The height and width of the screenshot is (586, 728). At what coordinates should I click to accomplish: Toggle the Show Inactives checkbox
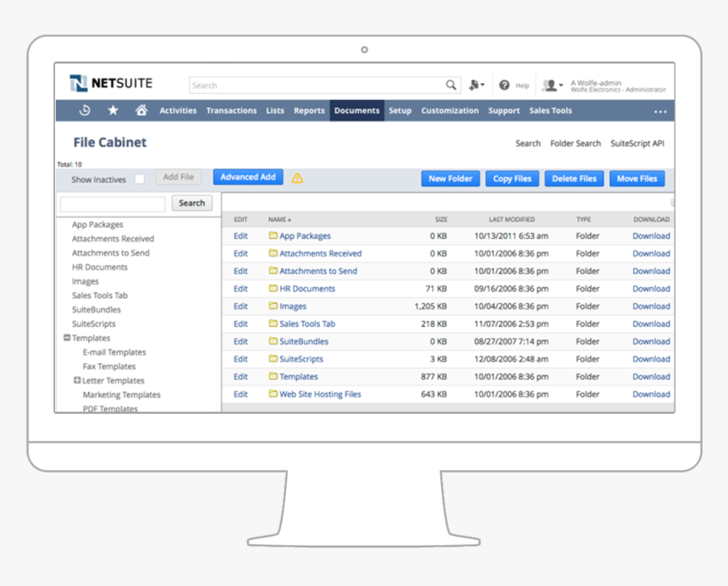[140, 180]
